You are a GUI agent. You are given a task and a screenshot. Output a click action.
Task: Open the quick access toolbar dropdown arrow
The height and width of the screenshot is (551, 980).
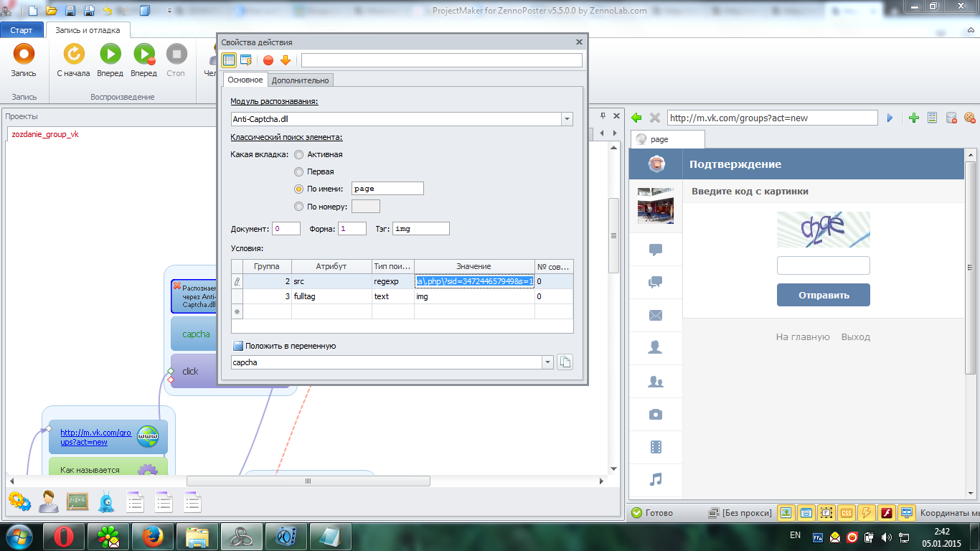(169, 11)
